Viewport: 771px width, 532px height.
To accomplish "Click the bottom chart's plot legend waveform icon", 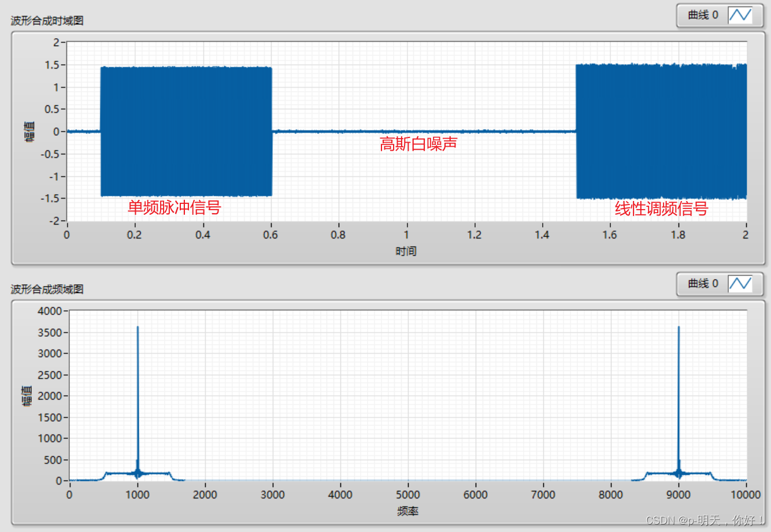I will pos(740,284).
